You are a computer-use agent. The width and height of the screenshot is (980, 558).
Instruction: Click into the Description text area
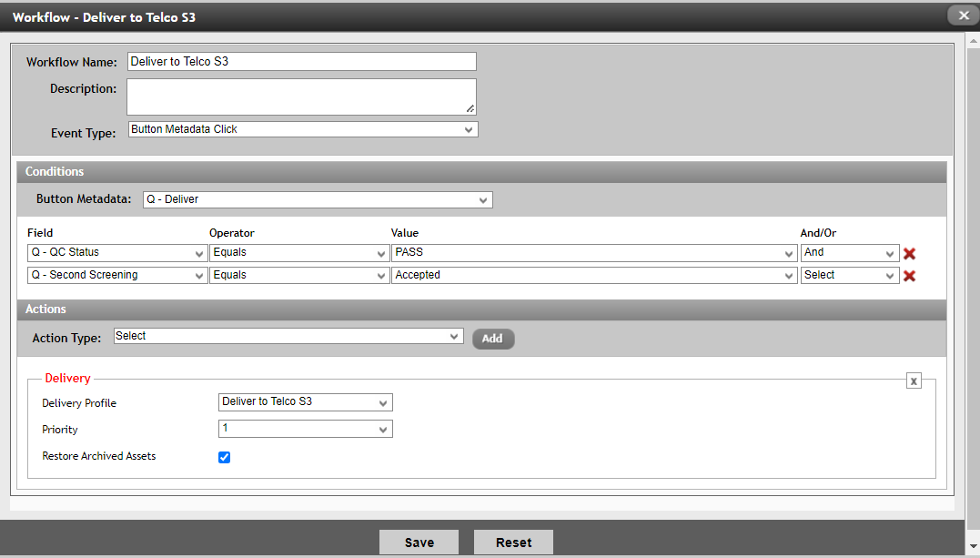[300, 96]
